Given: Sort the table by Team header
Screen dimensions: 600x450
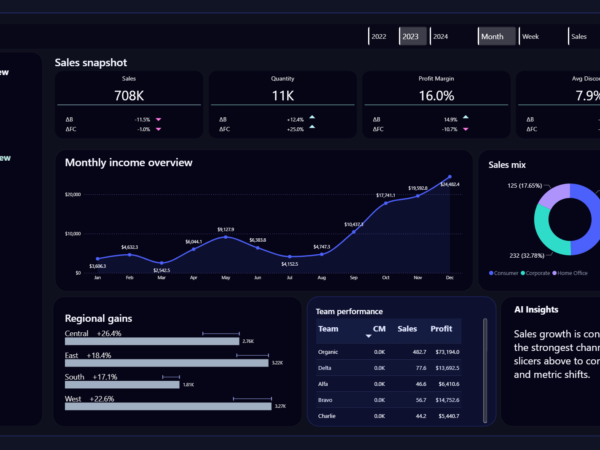Looking at the screenshot, I should (x=328, y=329).
